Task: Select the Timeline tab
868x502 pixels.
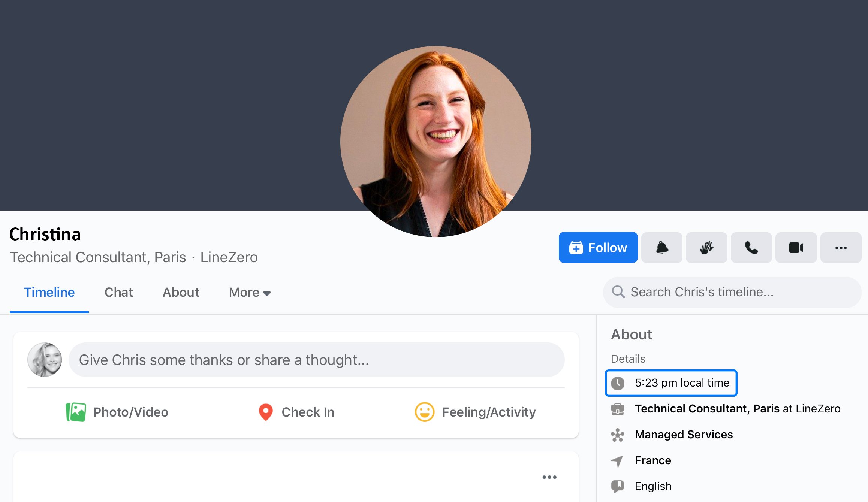Action: pos(49,292)
